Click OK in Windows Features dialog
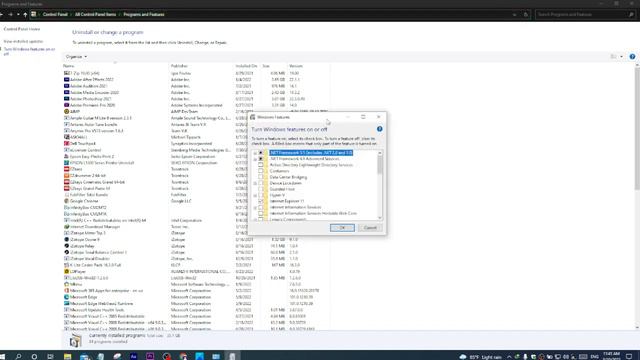This screenshot has height=360, width=640. click(342, 228)
